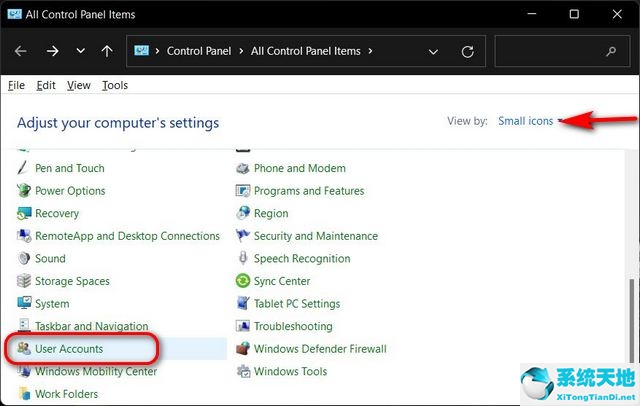640x406 pixels.
Task: Click inside the search box
Action: pyautogui.click(x=562, y=51)
